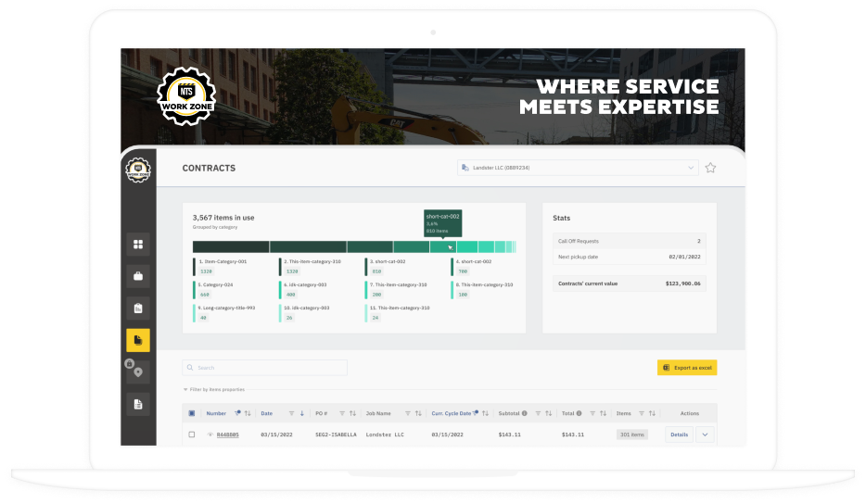Open the invoice page icon at sidebar bottom
This screenshot has height=504, width=866.
pyautogui.click(x=138, y=404)
